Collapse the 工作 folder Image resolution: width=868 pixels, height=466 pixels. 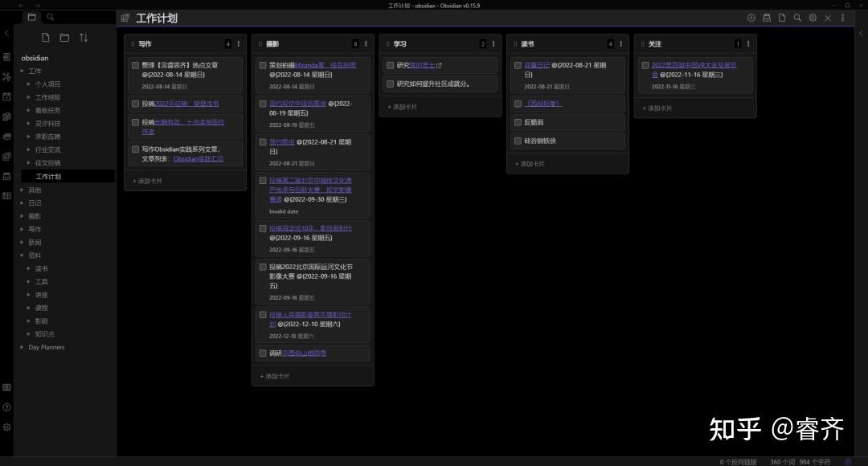[23, 71]
